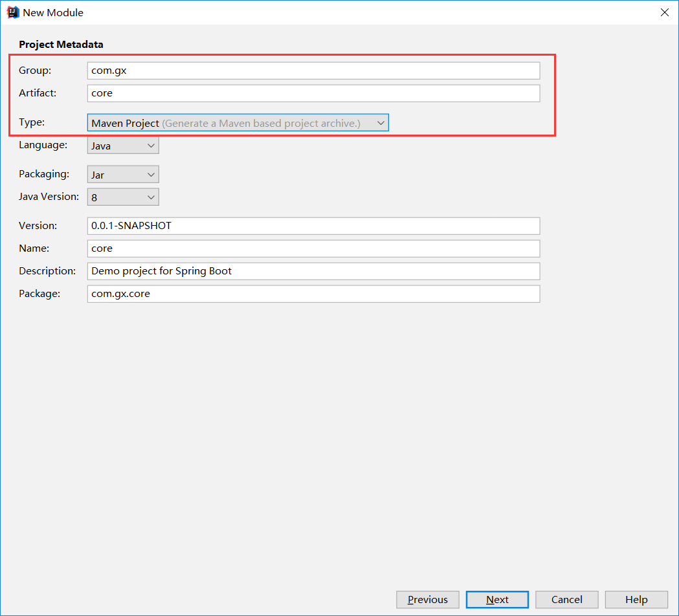Click the IntelliJ IDEA icon in title bar

(13, 12)
